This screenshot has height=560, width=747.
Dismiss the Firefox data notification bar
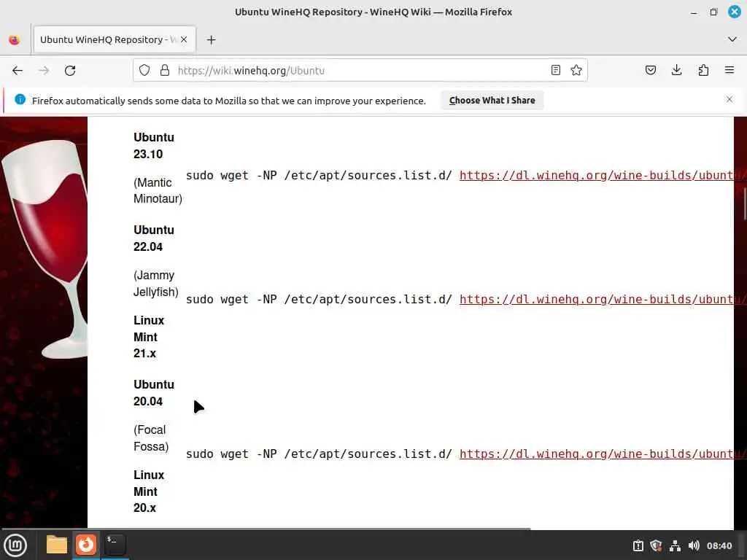(729, 99)
